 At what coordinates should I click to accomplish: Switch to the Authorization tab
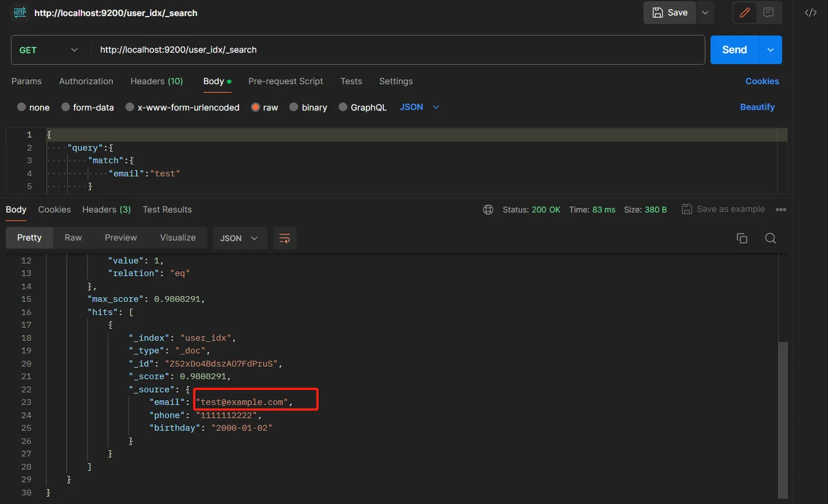click(x=86, y=81)
